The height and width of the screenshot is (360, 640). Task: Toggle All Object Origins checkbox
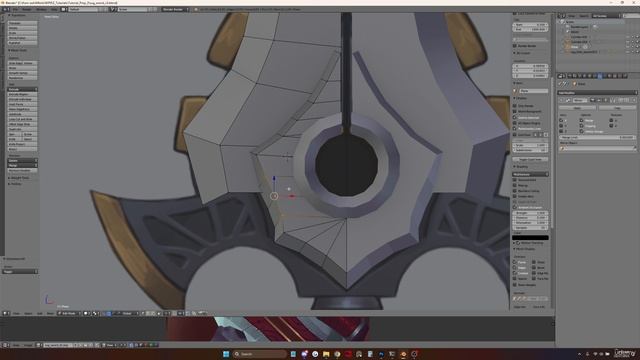(x=515, y=123)
